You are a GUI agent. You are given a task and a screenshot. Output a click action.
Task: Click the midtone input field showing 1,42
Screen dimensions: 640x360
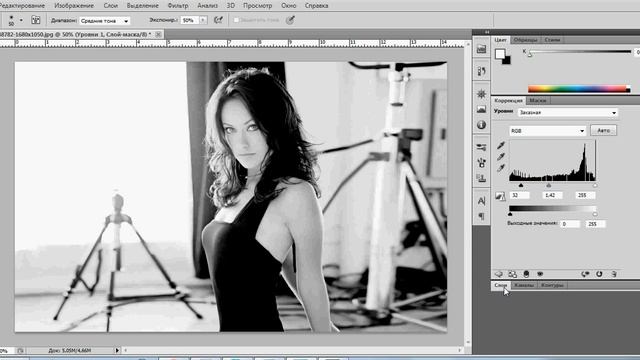(x=552, y=196)
